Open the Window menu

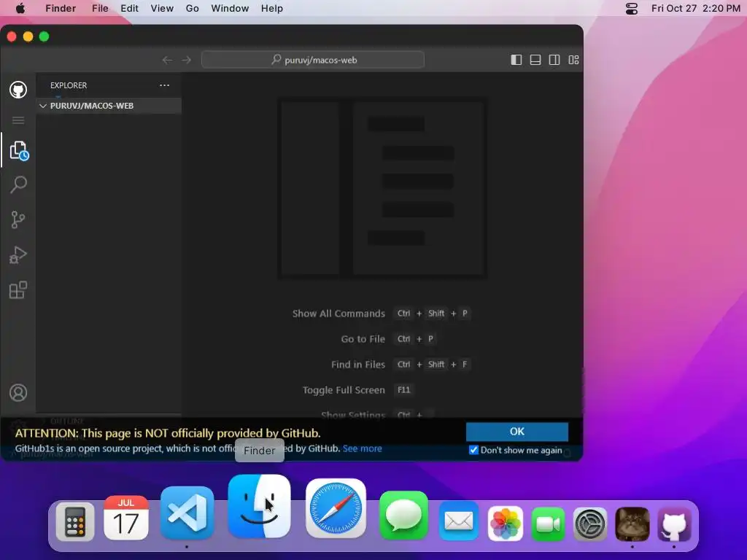tap(230, 9)
